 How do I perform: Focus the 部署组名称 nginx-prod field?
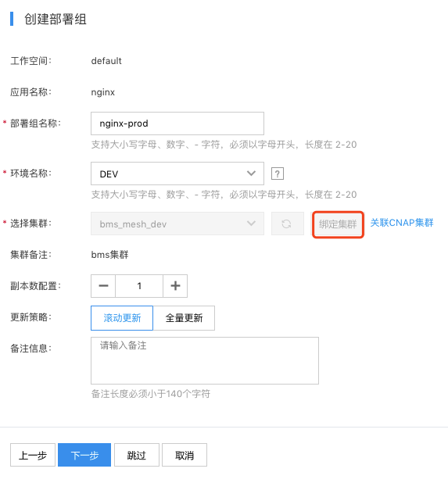click(177, 123)
